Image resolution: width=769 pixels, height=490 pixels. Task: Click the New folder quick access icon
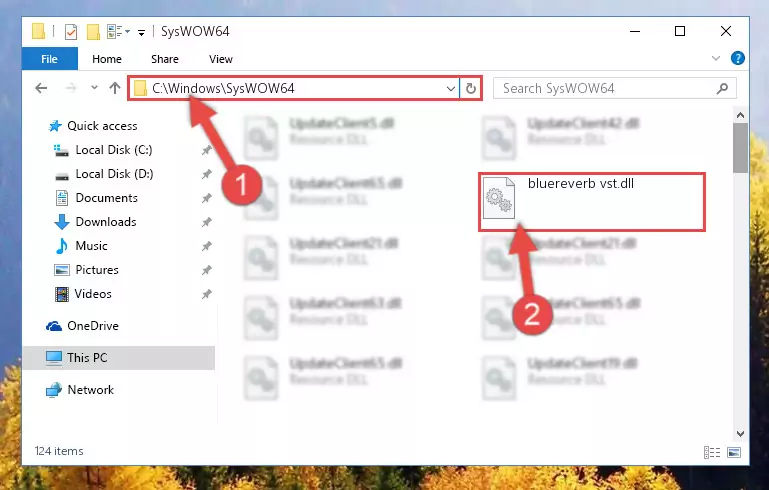93,32
